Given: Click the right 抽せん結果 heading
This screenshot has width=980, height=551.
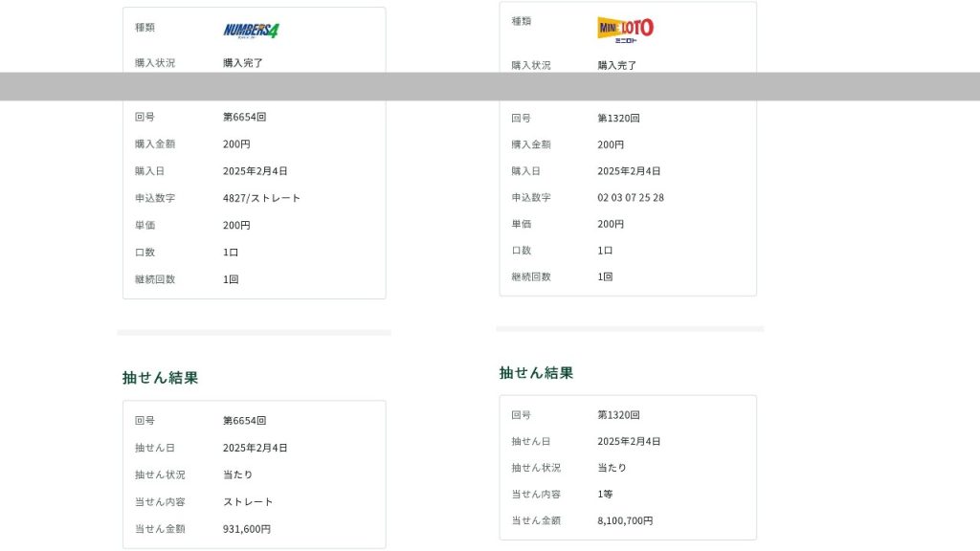Looking at the screenshot, I should 536,373.
